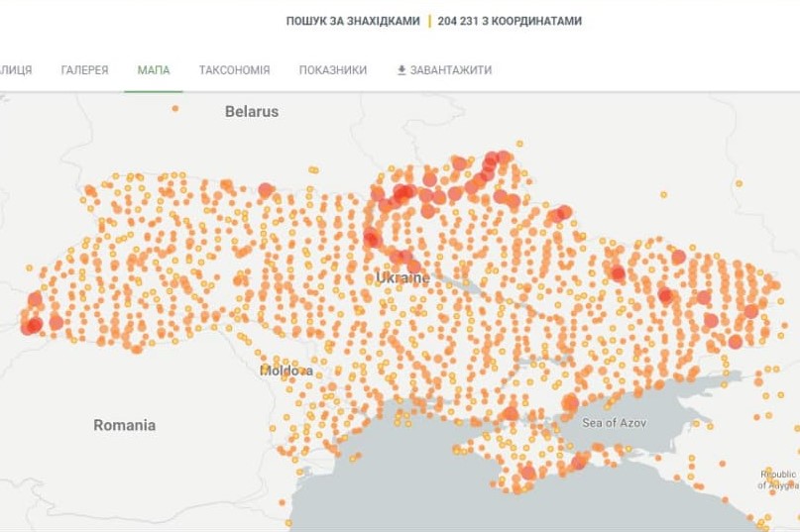Image resolution: width=800 pixels, height=532 pixels.
Task: Click the ПОШУК ЗА ЗНАХІДКАМИ header link
Action: click(353, 21)
